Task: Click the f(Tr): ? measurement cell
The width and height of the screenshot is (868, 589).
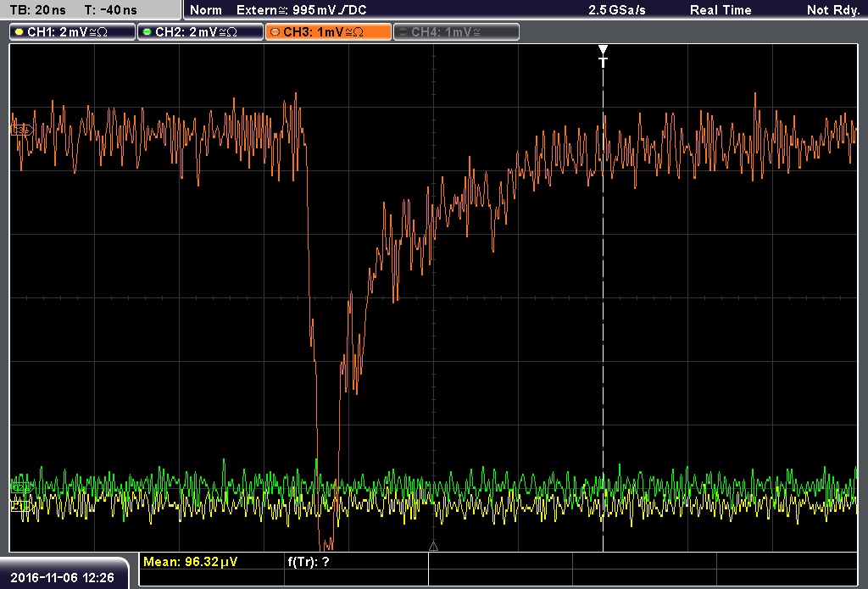Action: click(x=357, y=561)
